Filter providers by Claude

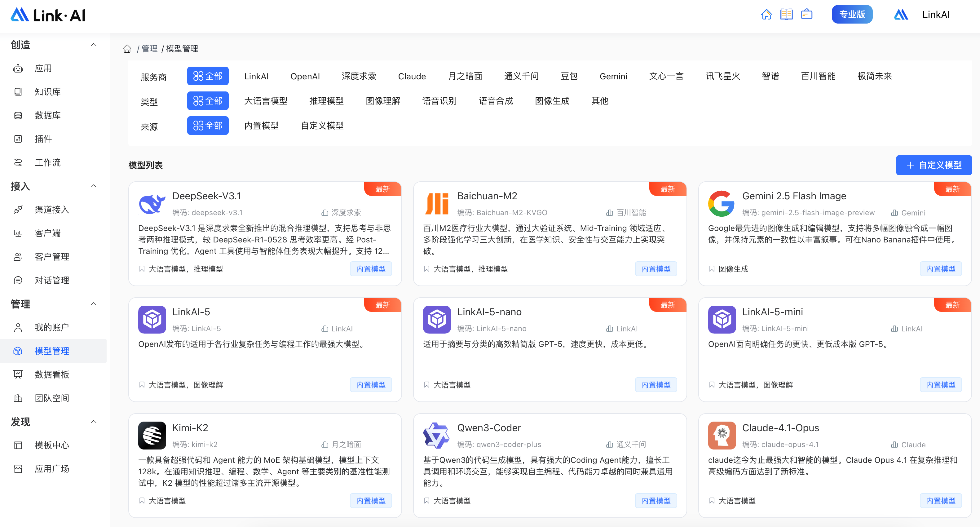[x=412, y=76]
